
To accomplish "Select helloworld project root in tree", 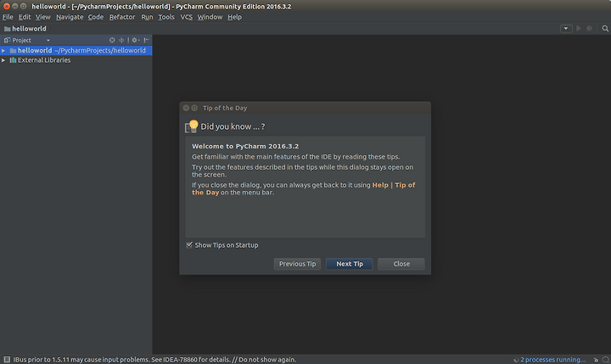I will point(76,50).
